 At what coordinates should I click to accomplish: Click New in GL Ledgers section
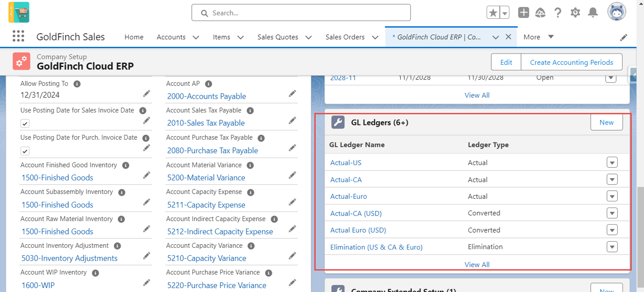pyautogui.click(x=606, y=122)
